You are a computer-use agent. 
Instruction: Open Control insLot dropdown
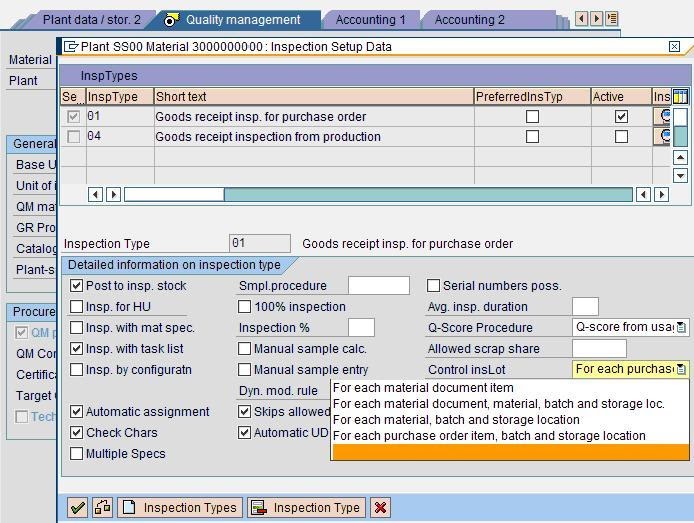pos(681,369)
